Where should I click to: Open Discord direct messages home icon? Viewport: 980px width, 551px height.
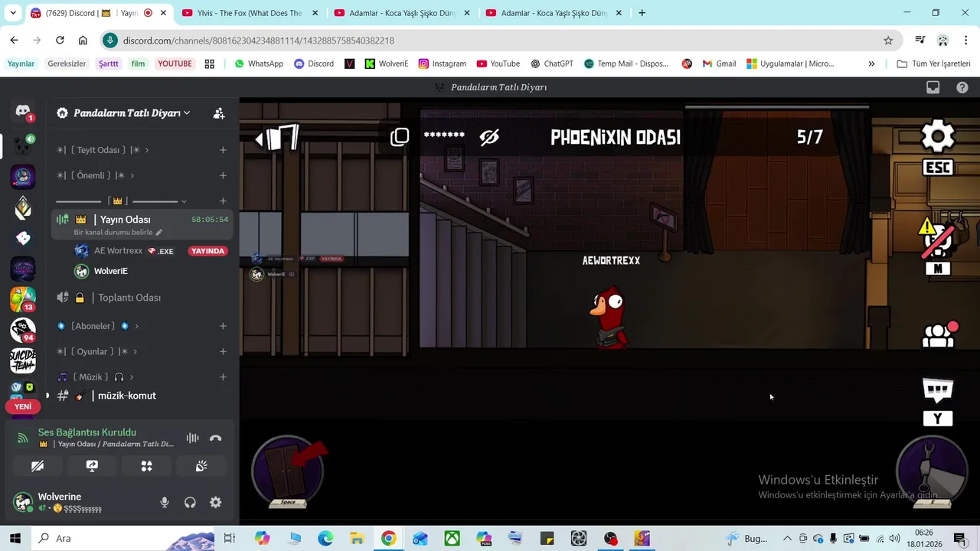click(23, 112)
